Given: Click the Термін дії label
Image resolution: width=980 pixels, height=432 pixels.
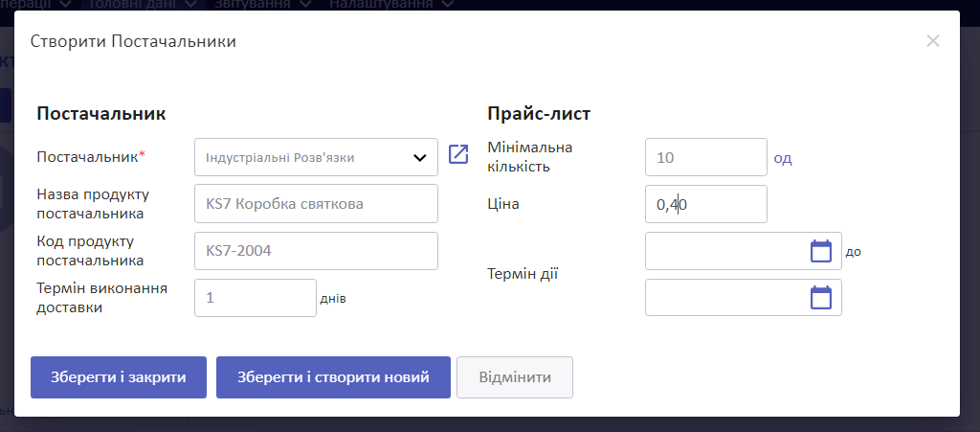Looking at the screenshot, I should 523,273.
